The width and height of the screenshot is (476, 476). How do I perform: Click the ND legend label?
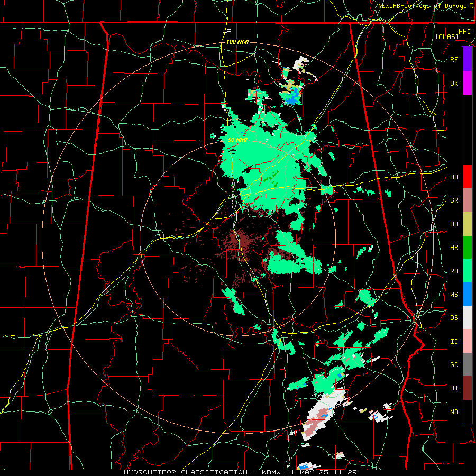(454, 412)
